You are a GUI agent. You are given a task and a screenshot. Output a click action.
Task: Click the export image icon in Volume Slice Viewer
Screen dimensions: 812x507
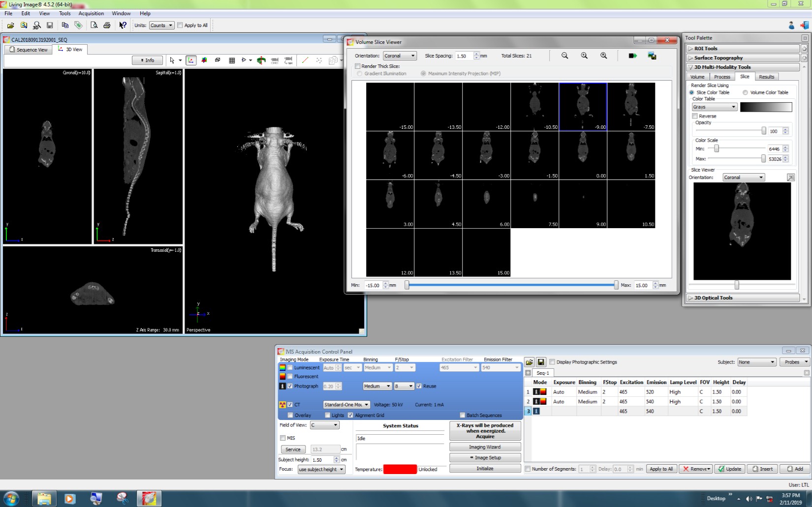coord(653,56)
